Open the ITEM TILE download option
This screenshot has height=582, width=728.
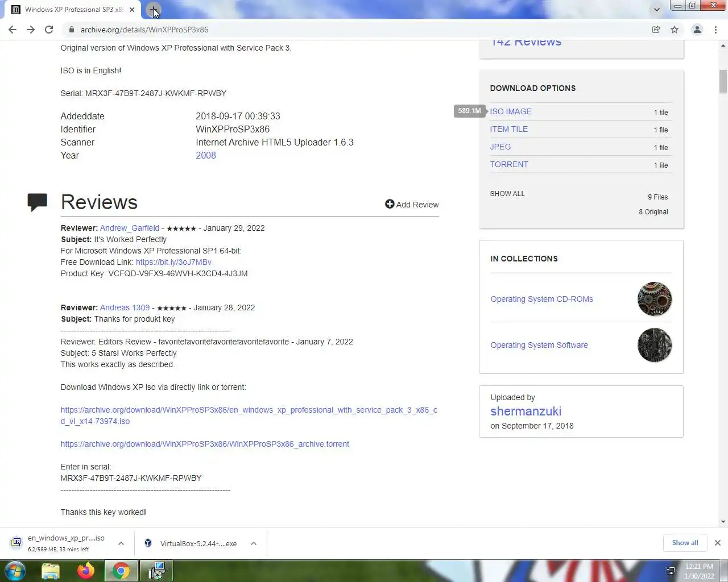point(509,129)
